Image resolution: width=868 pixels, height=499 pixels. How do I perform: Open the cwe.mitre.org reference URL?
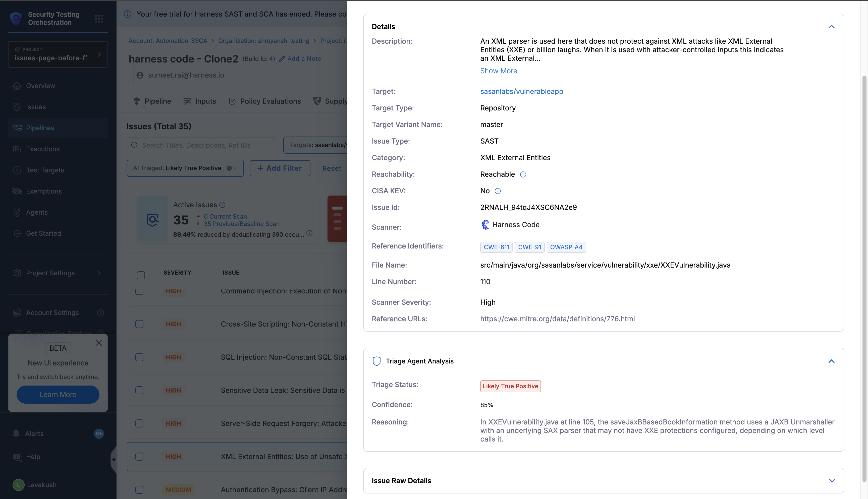[x=557, y=319]
